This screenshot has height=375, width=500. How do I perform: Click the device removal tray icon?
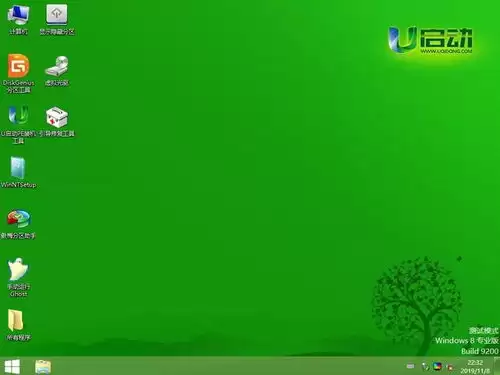(425, 367)
